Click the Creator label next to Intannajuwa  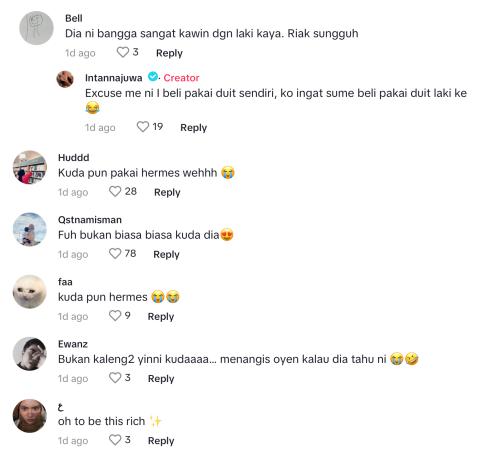(181, 78)
